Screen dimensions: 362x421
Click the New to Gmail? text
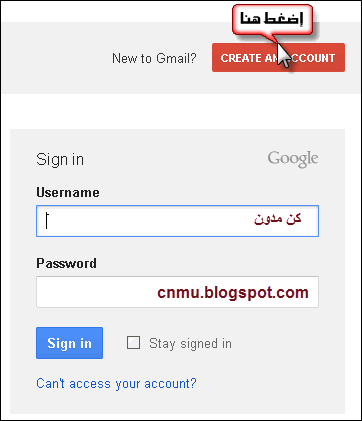click(154, 58)
